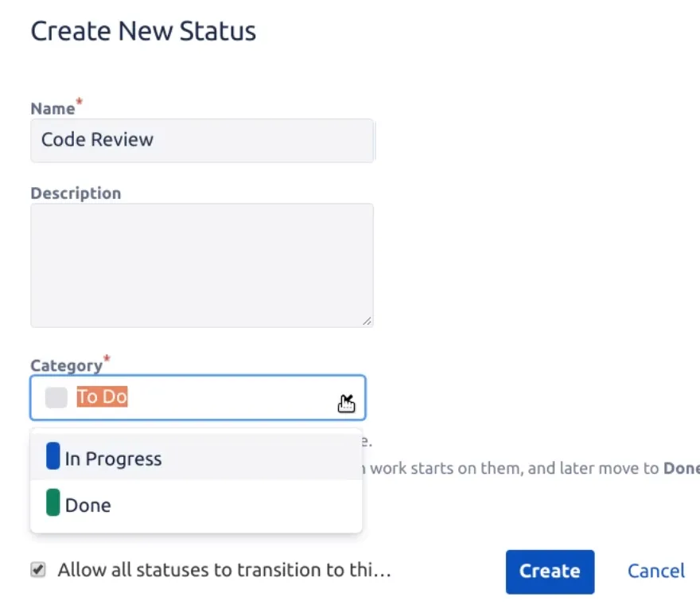The width and height of the screenshot is (700, 605).
Task: Click the blue In Progress color marker
Action: point(52,457)
